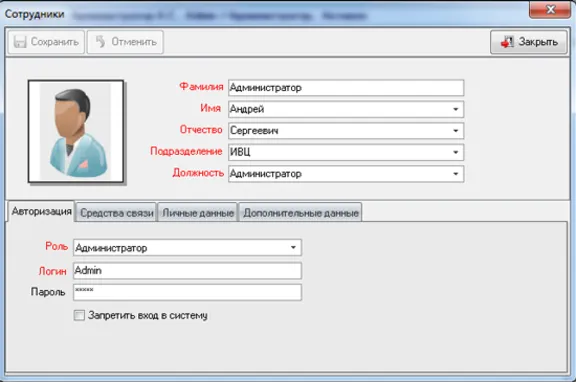Expand the Роль dropdown arrow
Viewport: 576px width, 382px height.
click(293, 248)
